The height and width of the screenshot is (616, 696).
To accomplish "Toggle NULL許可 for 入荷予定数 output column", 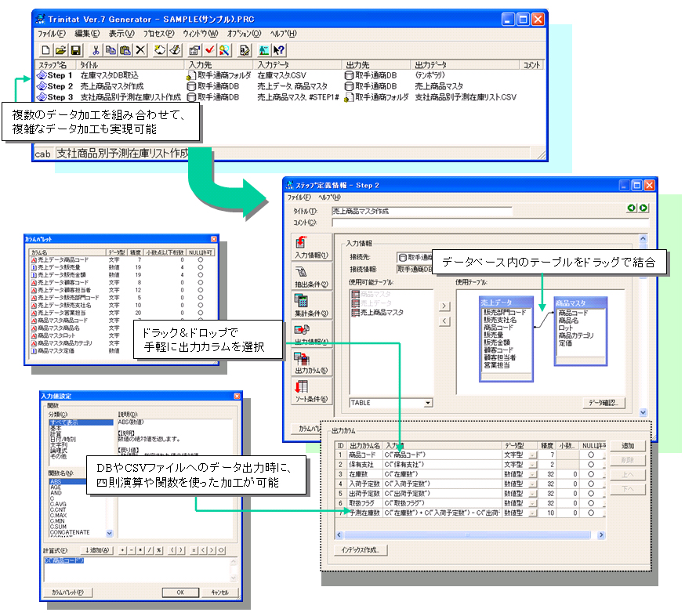I will (x=591, y=484).
